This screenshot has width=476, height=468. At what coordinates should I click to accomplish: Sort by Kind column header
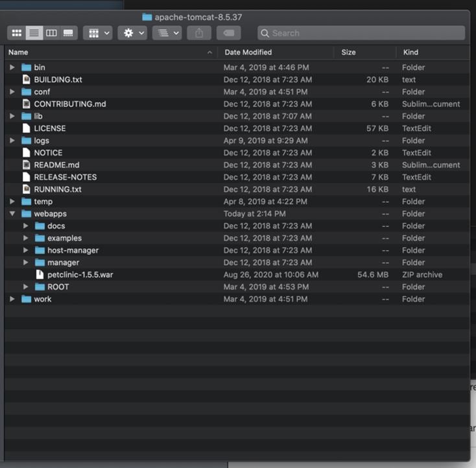(433, 53)
